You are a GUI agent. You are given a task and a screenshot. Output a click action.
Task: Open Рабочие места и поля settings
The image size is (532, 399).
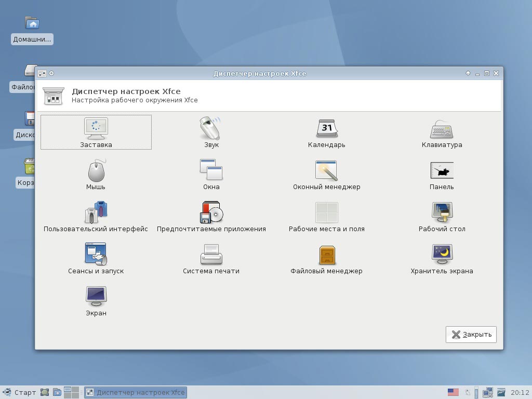(x=326, y=212)
